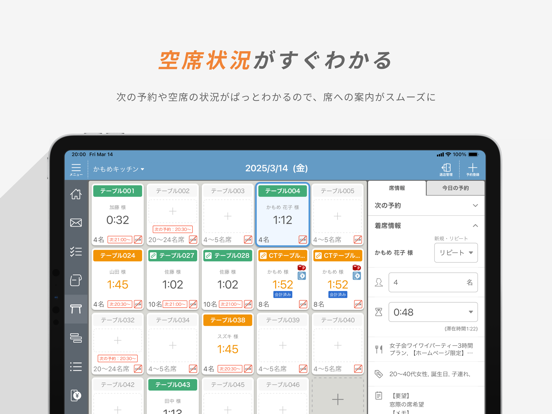
Task: Click the red slash icon on テーブル002
Action: [193, 240]
